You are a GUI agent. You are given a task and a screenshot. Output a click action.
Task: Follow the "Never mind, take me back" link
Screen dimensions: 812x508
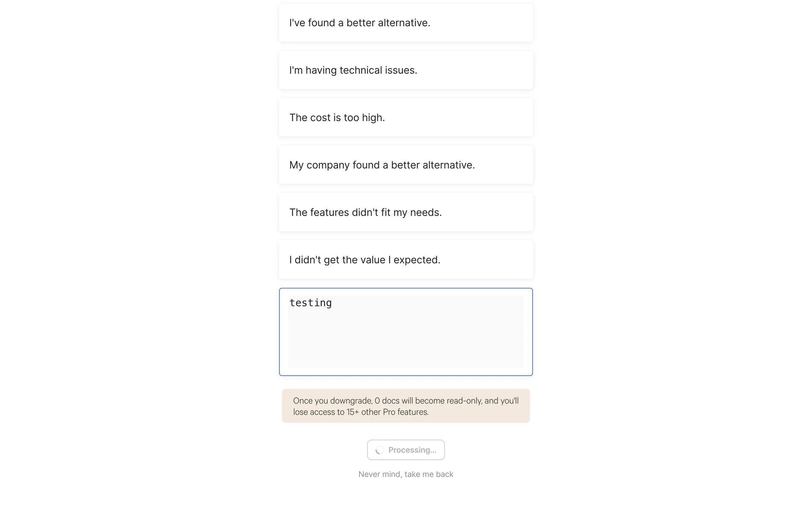pyautogui.click(x=406, y=475)
